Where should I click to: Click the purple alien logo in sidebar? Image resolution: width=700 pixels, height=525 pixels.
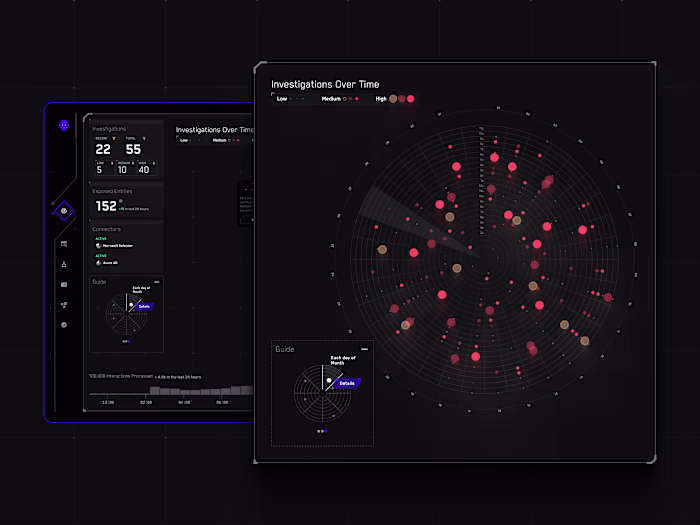(64, 125)
